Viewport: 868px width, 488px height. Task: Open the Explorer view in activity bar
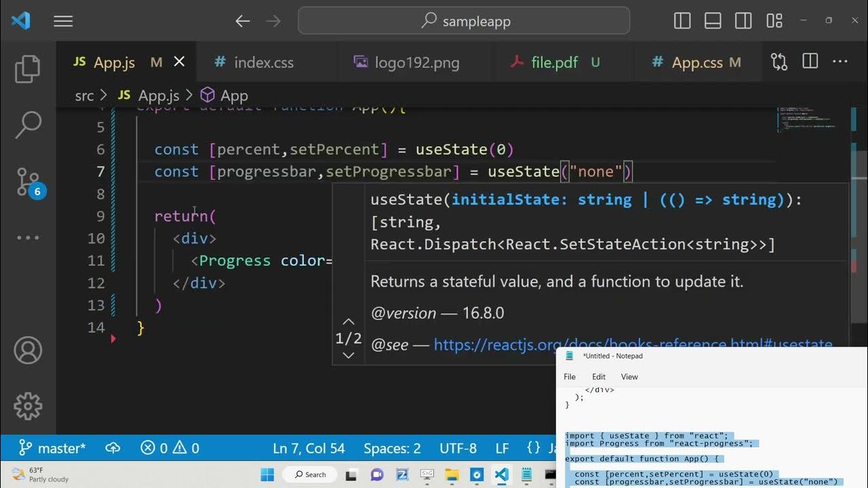pyautogui.click(x=28, y=69)
